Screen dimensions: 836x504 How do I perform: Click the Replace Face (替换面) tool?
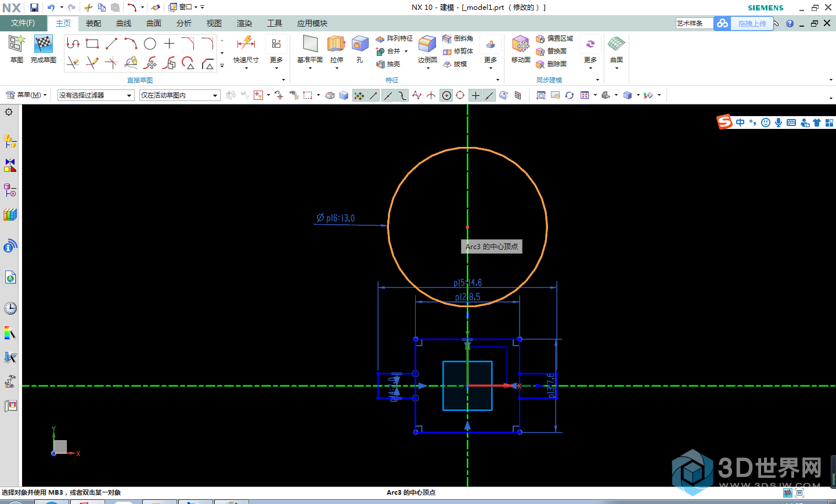pyautogui.click(x=551, y=51)
